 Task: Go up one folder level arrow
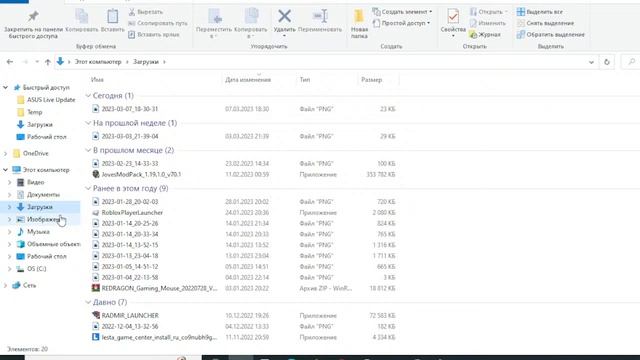click(x=48, y=62)
